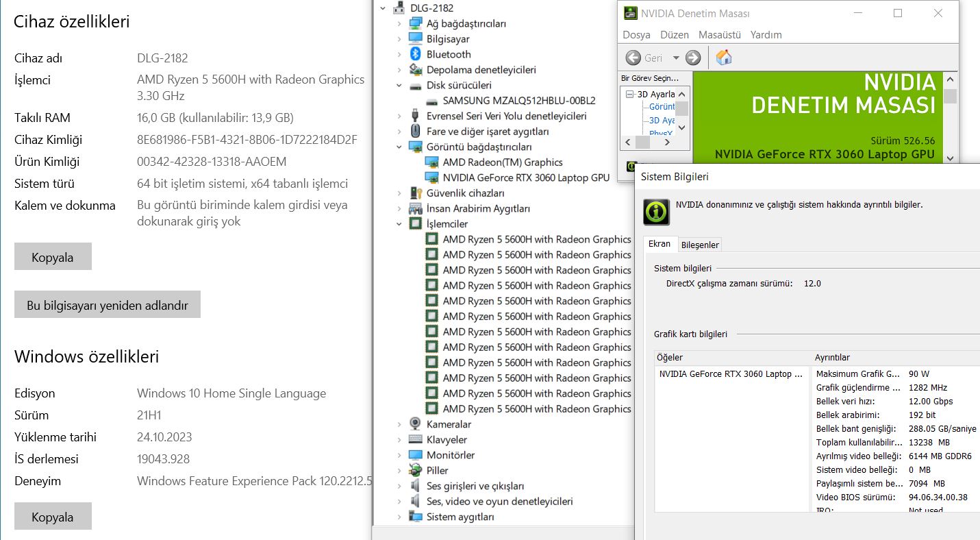Screen dimensions: 980x540
Task: Open the Dosya menu in NVIDIA Denetim Masası
Action: 636,34
